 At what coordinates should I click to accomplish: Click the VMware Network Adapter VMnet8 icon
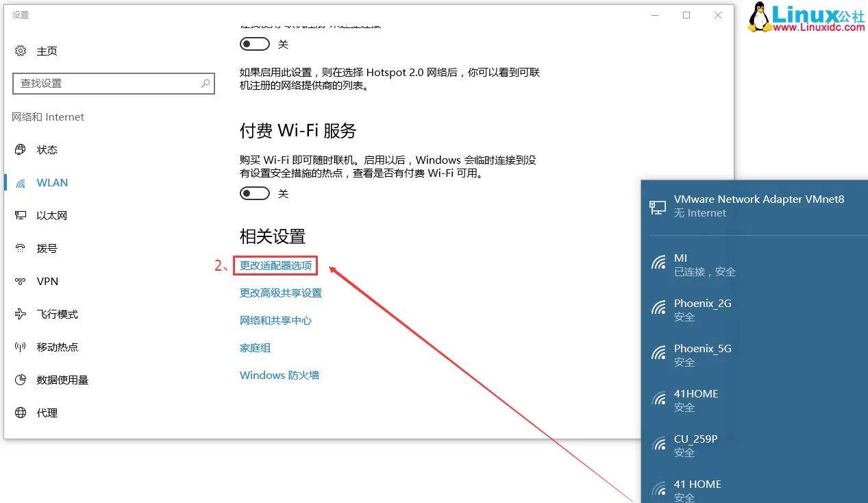tap(658, 206)
